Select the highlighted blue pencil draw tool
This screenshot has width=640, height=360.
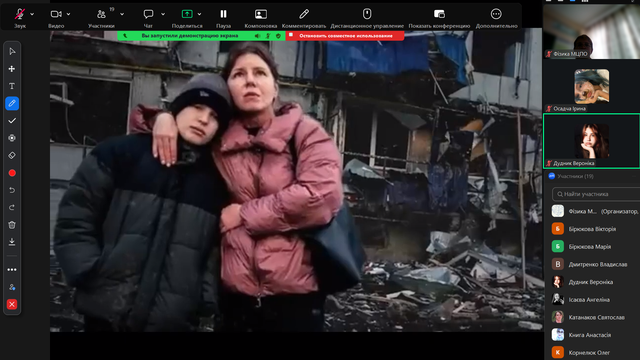pos(12,104)
